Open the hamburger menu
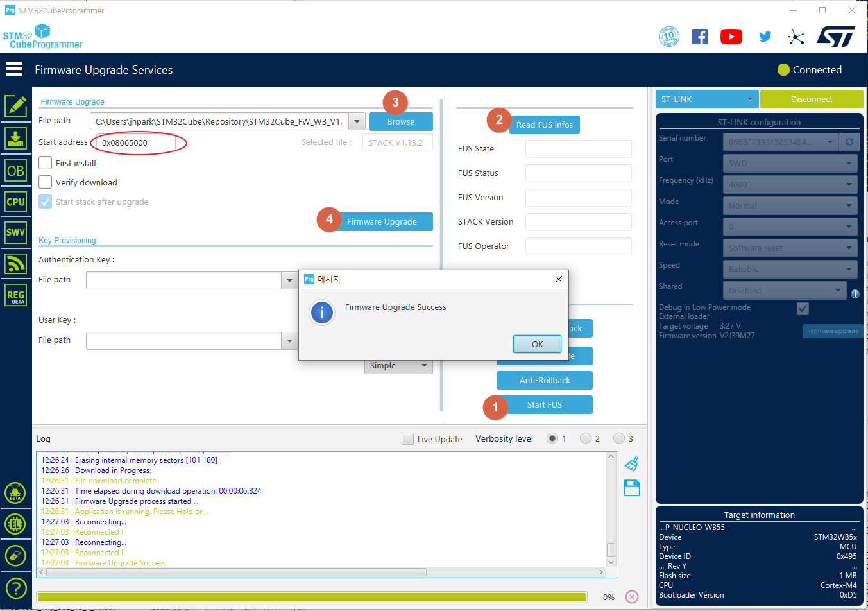The height and width of the screenshot is (611, 868). click(14, 69)
